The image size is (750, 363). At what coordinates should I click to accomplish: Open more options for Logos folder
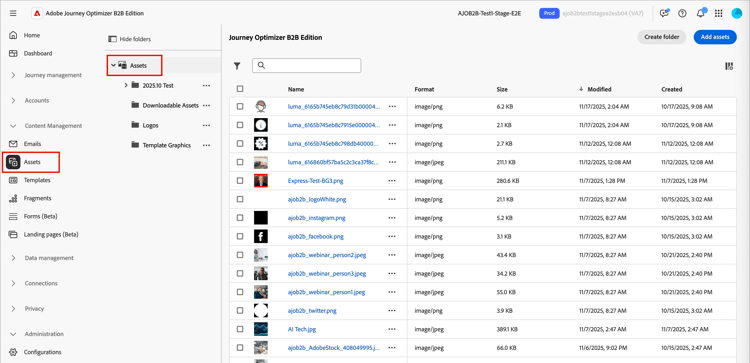[x=206, y=125]
